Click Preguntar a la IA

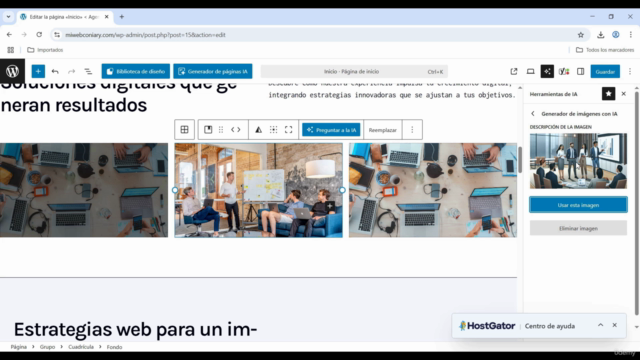(331, 130)
